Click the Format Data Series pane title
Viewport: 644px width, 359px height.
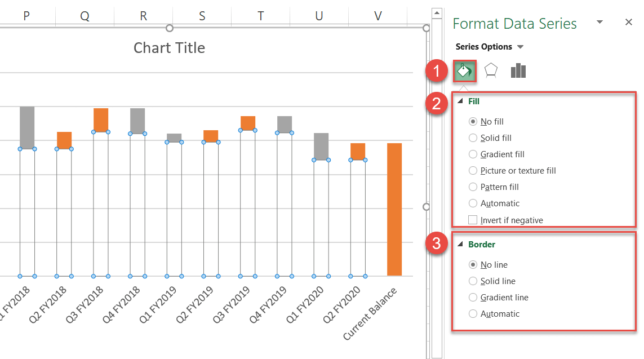(514, 24)
